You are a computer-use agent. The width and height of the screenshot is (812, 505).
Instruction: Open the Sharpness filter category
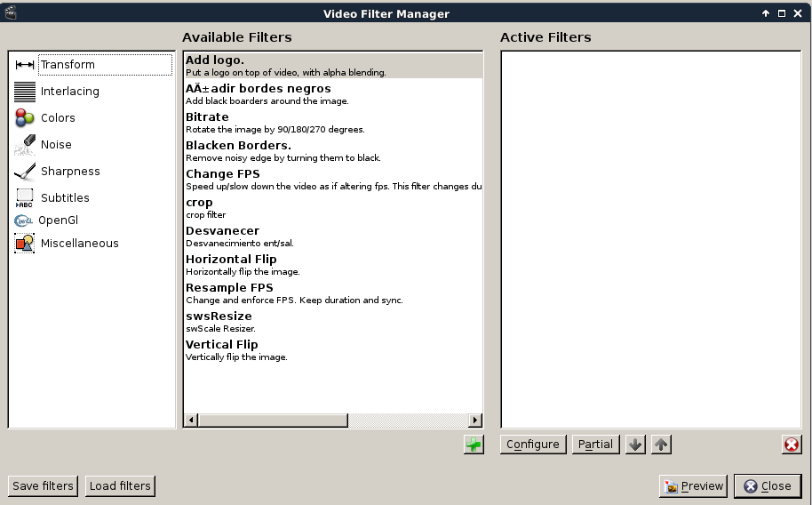click(92, 172)
